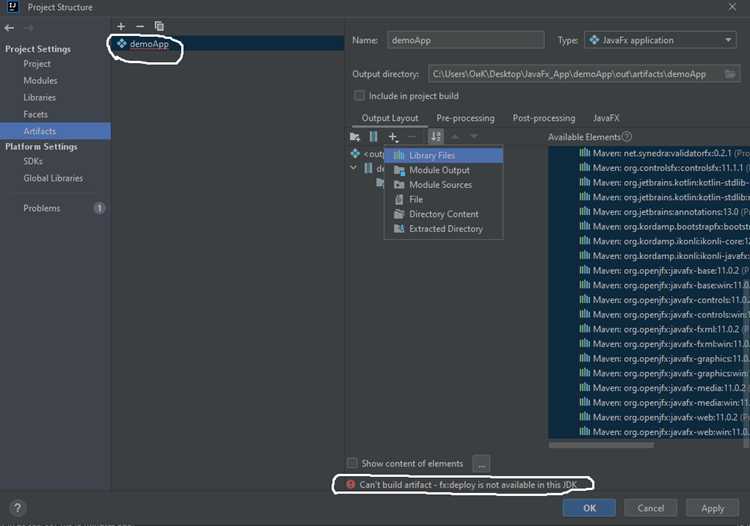Click the OK button
The height and width of the screenshot is (526, 750).
click(x=589, y=508)
